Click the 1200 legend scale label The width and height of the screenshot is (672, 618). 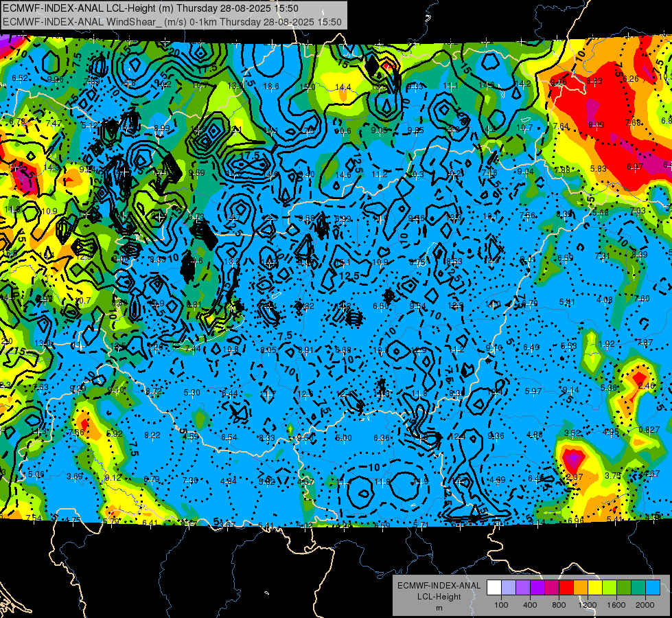[x=587, y=605]
